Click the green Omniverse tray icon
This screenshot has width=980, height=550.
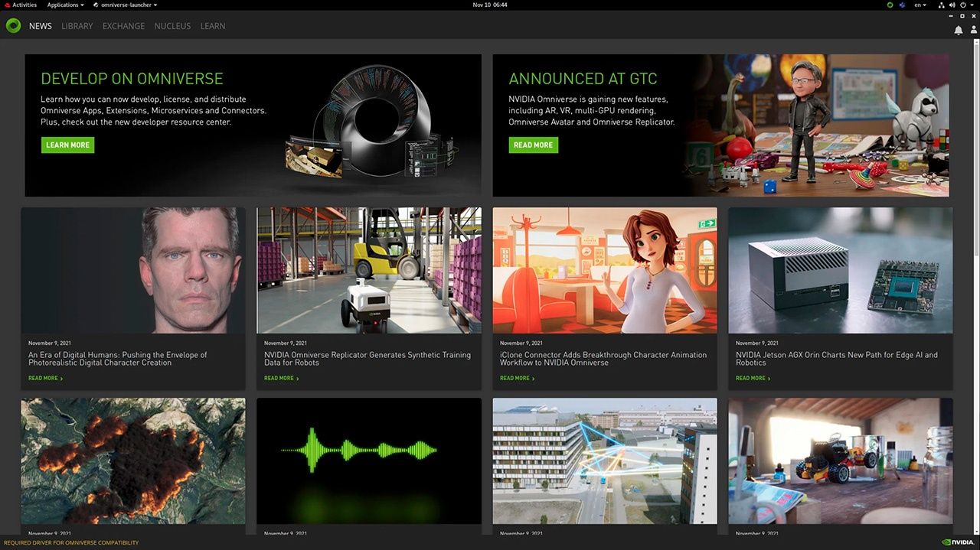click(890, 5)
